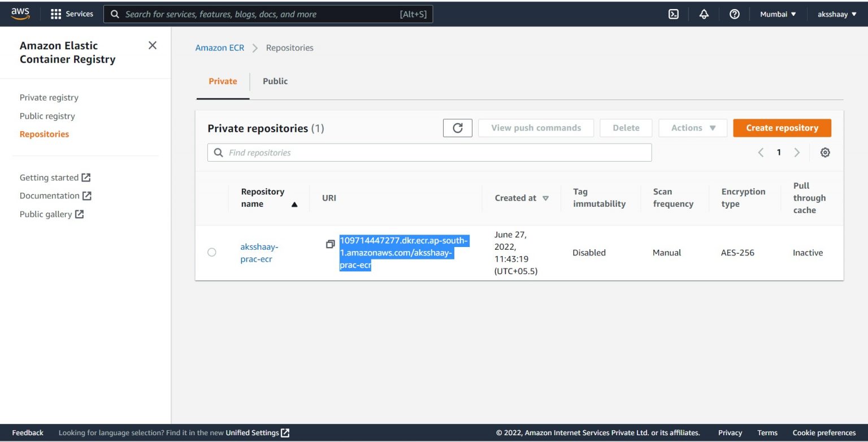Viewport: 868px width, 442px height.
Task: Toggle sorting on Repository name column
Action: [x=270, y=197]
